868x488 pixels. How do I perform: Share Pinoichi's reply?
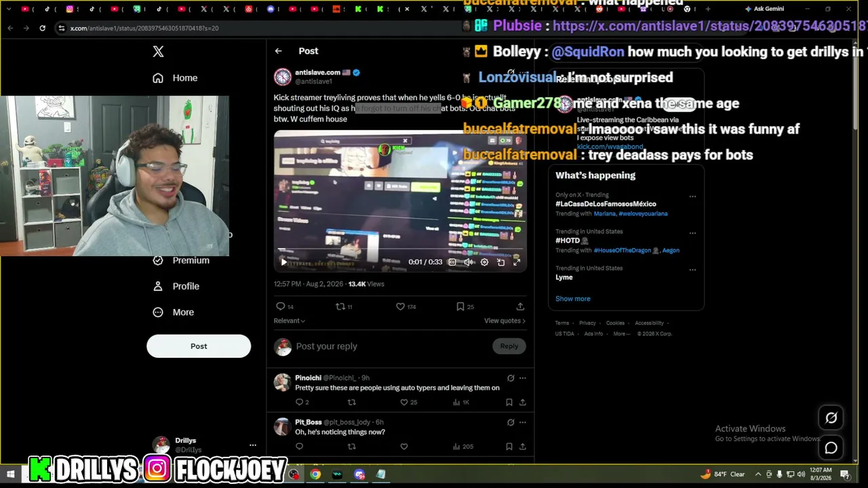[522, 402]
